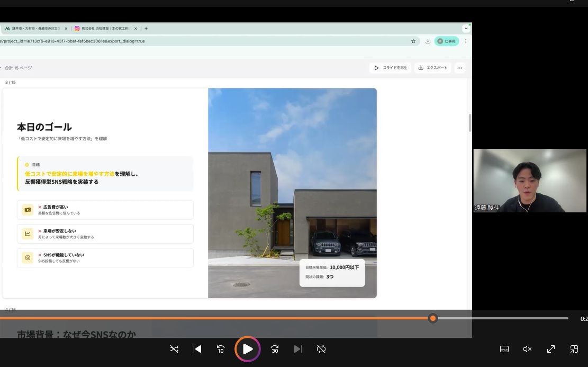Switch to mini player view
Image resolution: width=588 pixels, height=367 pixels.
(x=574, y=349)
